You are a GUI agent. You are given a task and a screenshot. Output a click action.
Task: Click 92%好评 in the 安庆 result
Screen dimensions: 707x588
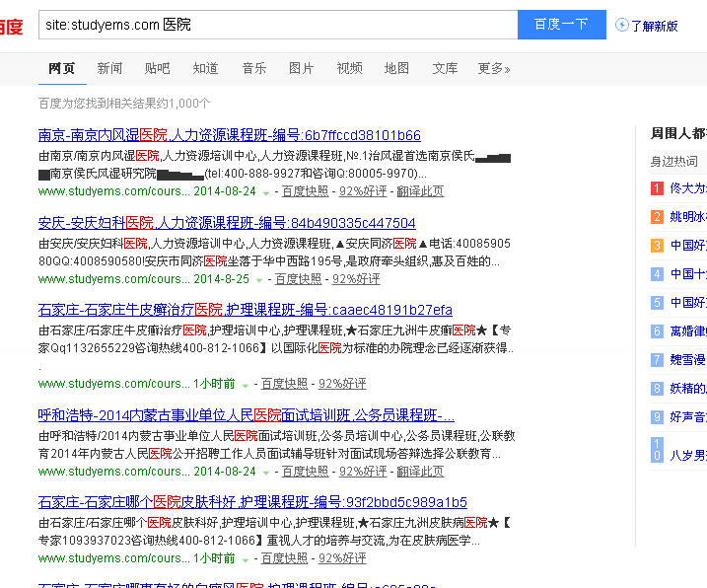click(356, 279)
